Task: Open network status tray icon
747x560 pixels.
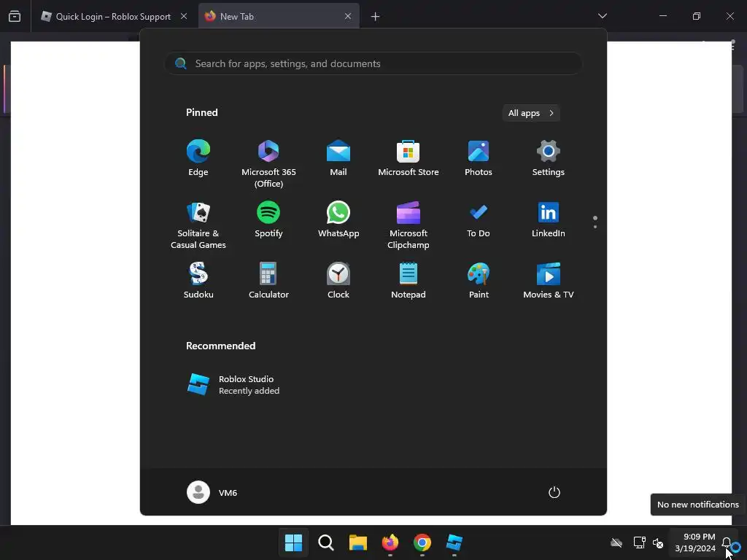Action: point(639,542)
